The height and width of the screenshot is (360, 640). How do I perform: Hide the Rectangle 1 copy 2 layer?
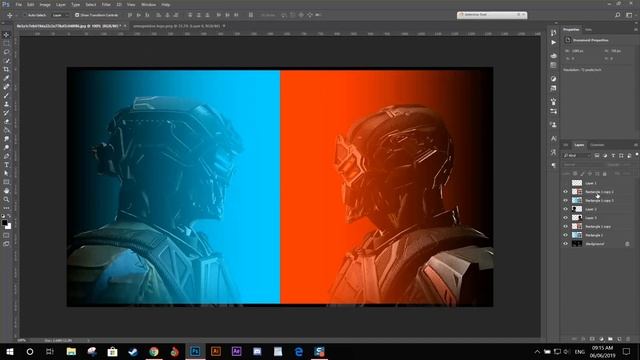pos(566,192)
